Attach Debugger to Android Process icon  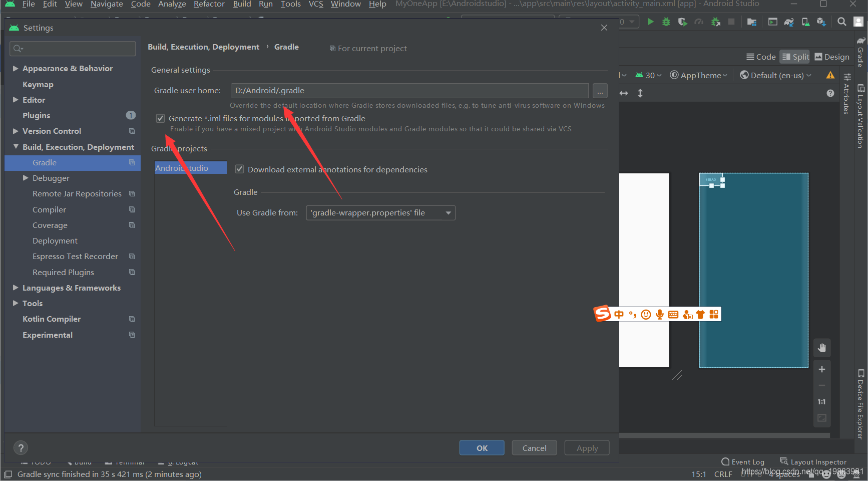(x=716, y=22)
